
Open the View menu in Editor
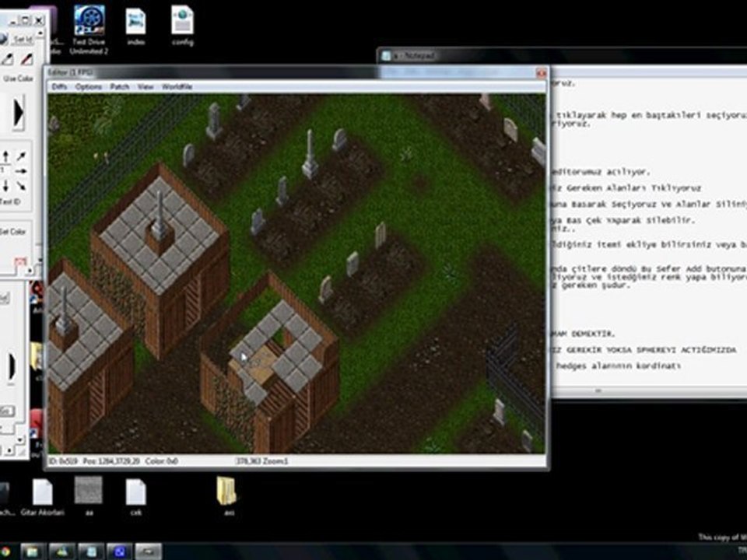click(146, 86)
